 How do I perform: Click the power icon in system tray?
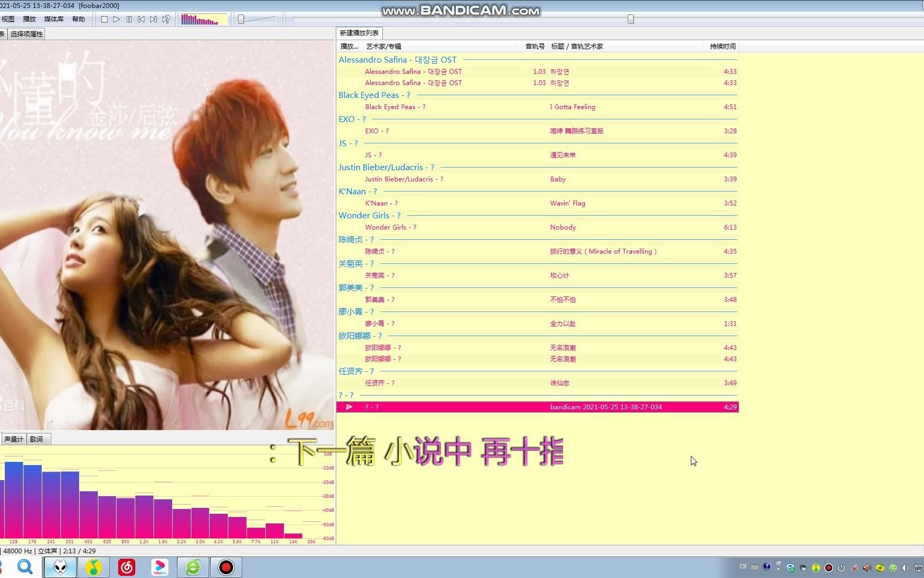coord(841,568)
